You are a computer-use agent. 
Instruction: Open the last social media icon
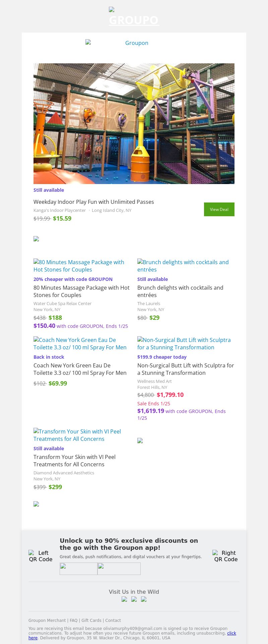point(144,599)
